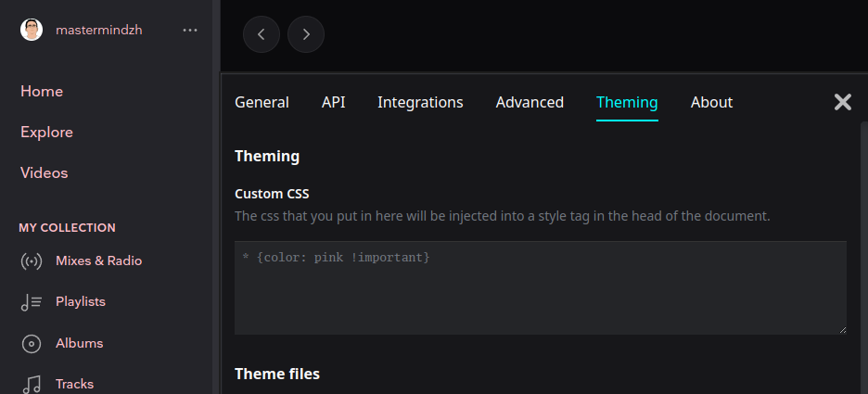
Task: Click the Tracks music note icon
Action: (32, 384)
